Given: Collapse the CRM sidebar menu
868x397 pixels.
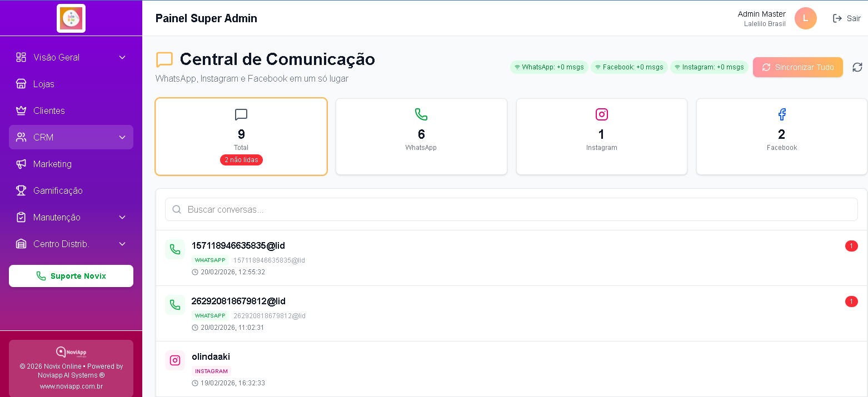Looking at the screenshot, I should click(71, 137).
